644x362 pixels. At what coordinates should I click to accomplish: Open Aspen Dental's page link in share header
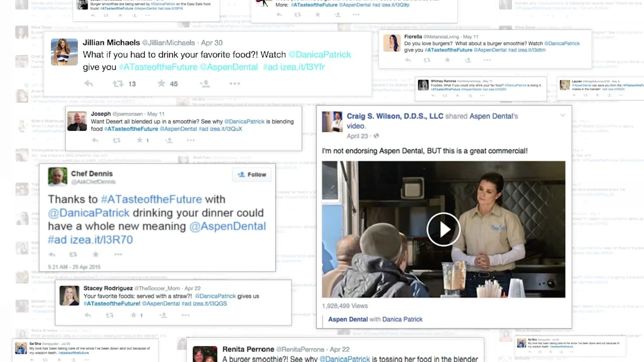pyautogui.click(x=494, y=116)
